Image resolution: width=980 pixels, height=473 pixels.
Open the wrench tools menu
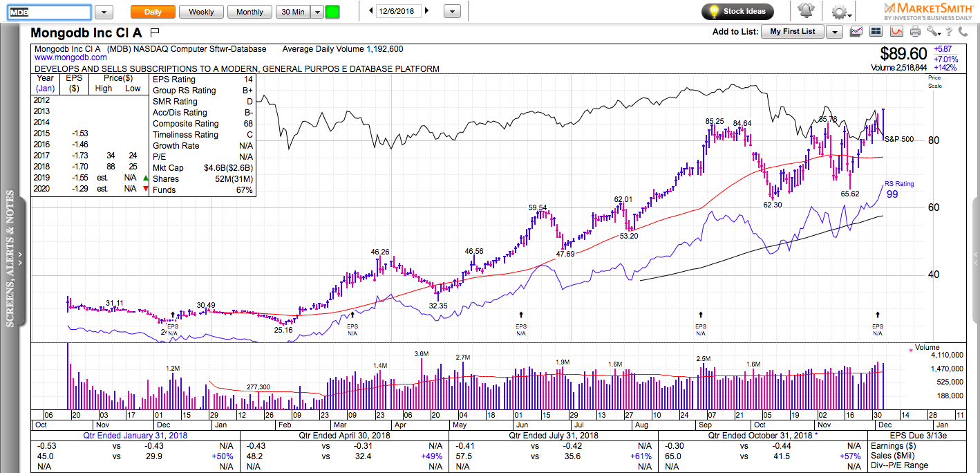(934, 31)
